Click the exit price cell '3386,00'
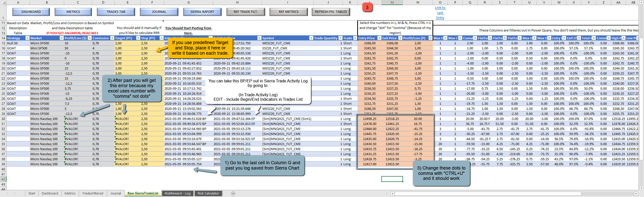This screenshot has width=644, height=197. click(392, 43)
